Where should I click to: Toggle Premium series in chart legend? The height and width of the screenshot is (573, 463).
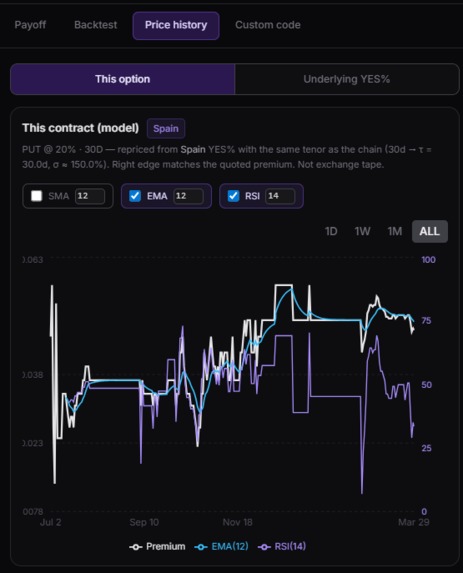[x=157, y=547]
